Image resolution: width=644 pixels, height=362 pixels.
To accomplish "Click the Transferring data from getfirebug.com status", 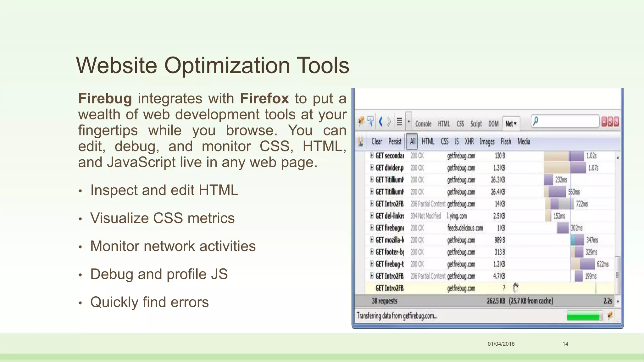I will [397, 315].
